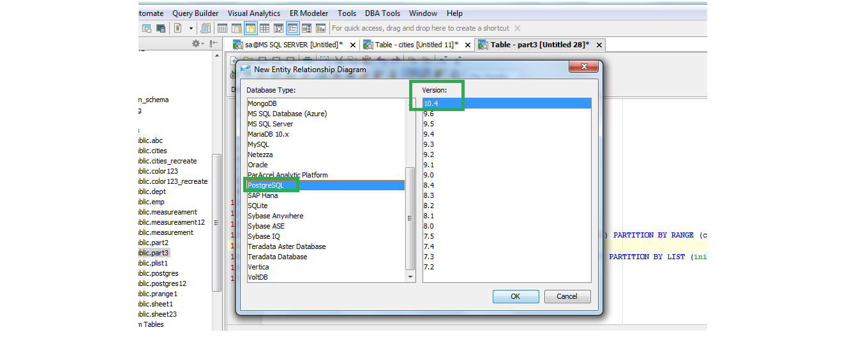Click the new document icon in the top toolbar

178,28
